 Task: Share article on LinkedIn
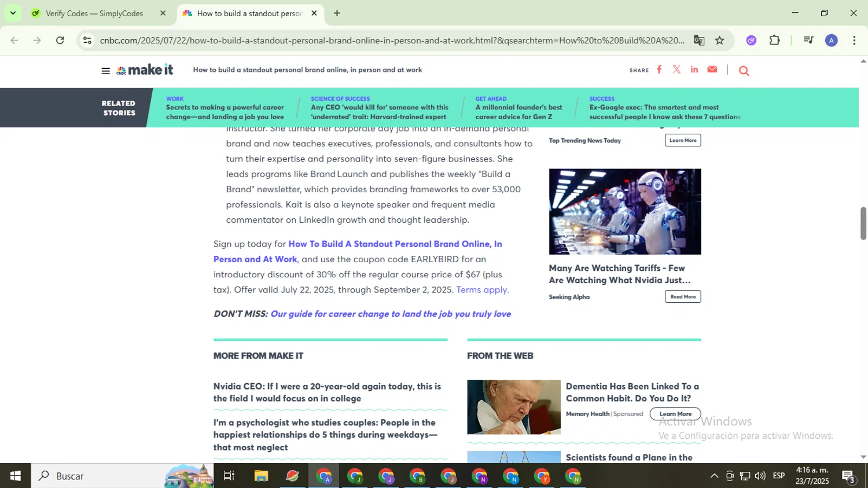click(x=694, y=69)
